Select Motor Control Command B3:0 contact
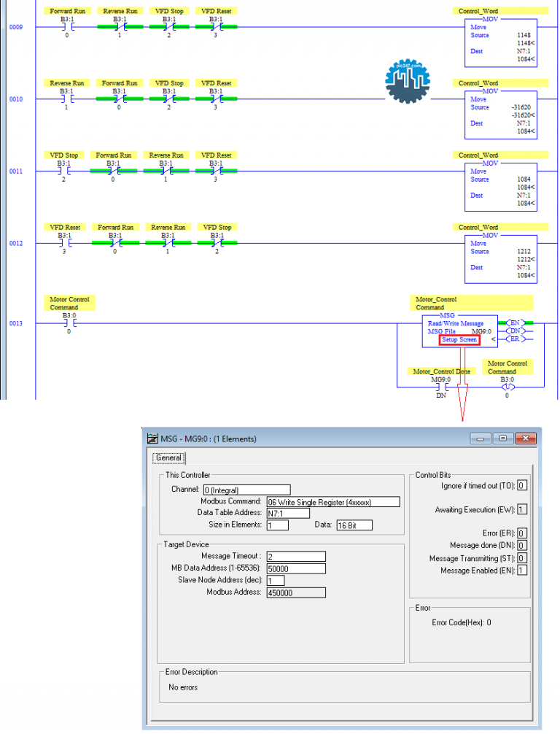 69,323
